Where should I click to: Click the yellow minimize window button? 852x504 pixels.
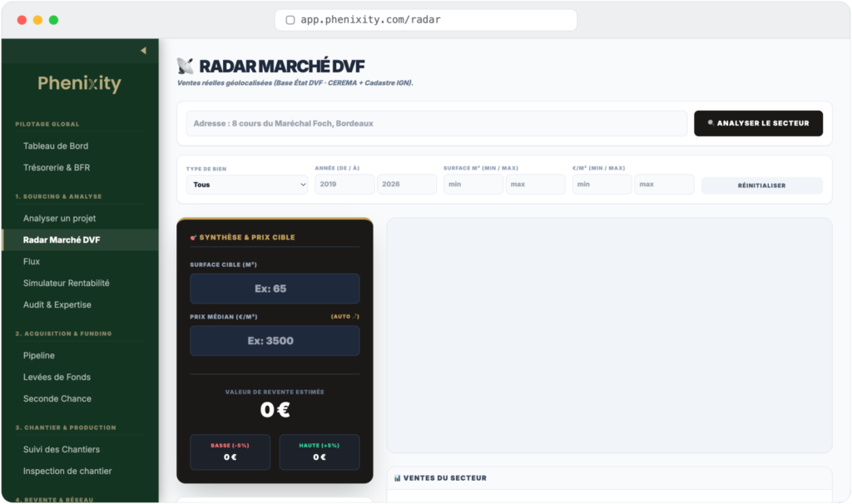37,20
